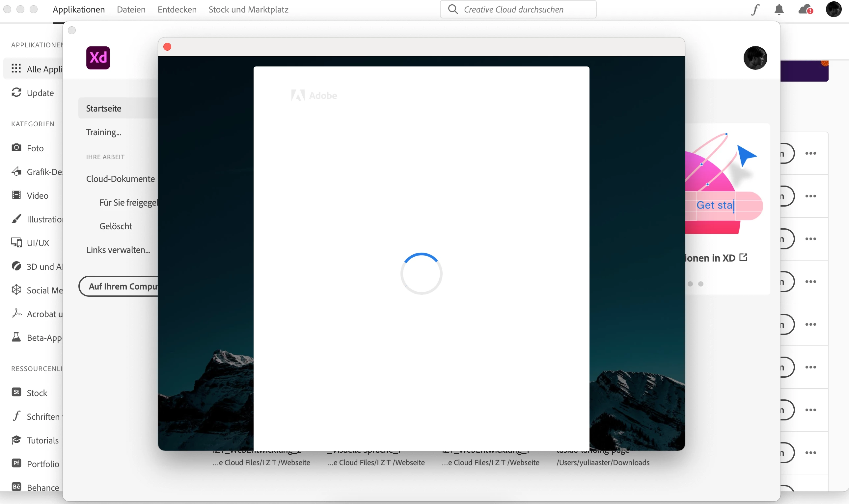Image resolution: width=849 pixels, height=504 pixels.
Task: Open the Foto category
Action: coord(35,148)
